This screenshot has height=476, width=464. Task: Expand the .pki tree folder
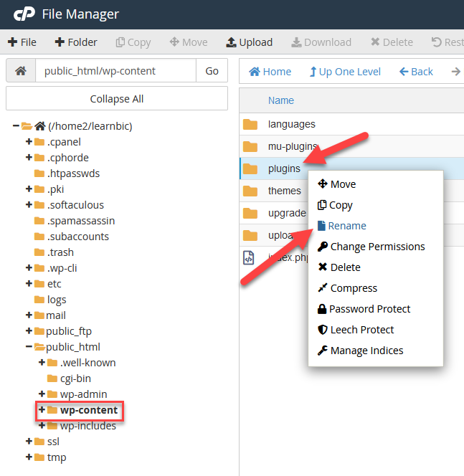[x=29, y=189]
